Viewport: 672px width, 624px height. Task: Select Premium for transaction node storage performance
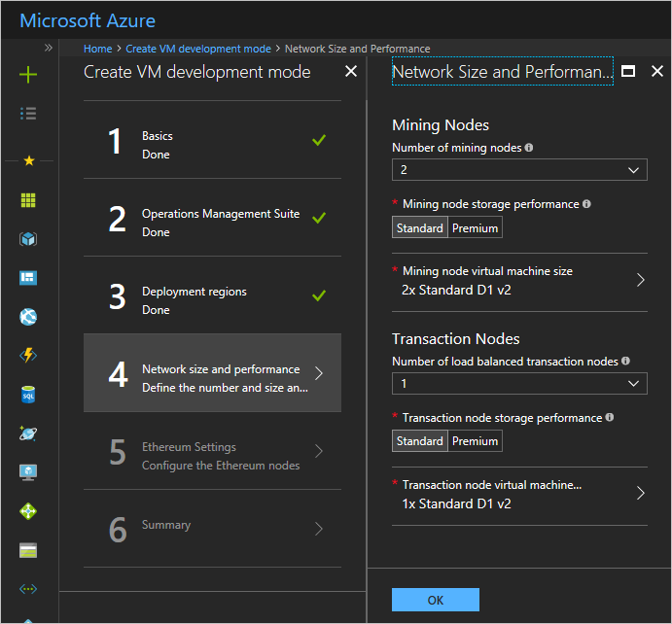(x=476, y=441)
